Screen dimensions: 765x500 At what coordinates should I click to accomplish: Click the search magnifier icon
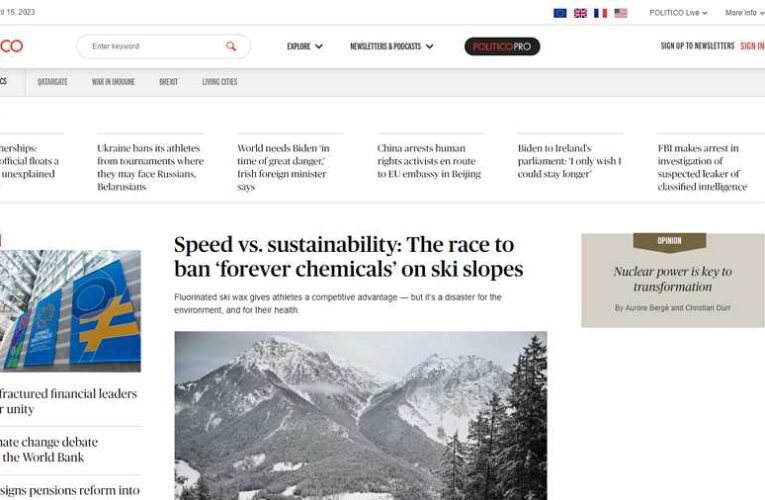(x=231, y=46)
